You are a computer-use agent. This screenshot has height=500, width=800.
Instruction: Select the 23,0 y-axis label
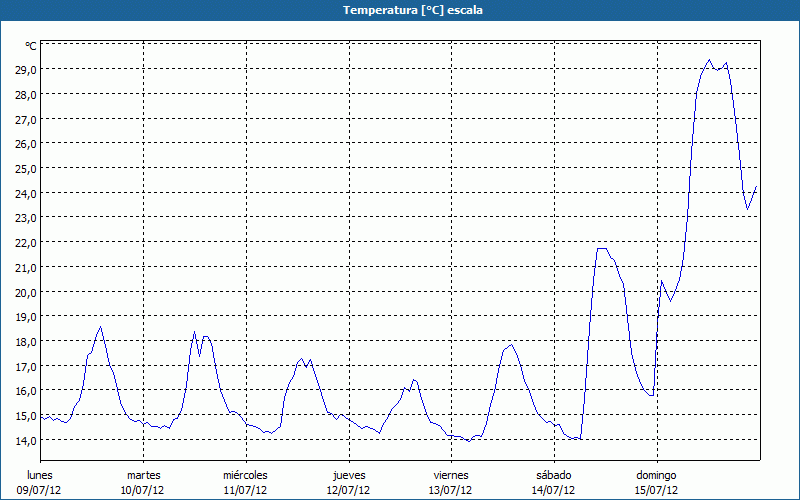tap(26, 218)
